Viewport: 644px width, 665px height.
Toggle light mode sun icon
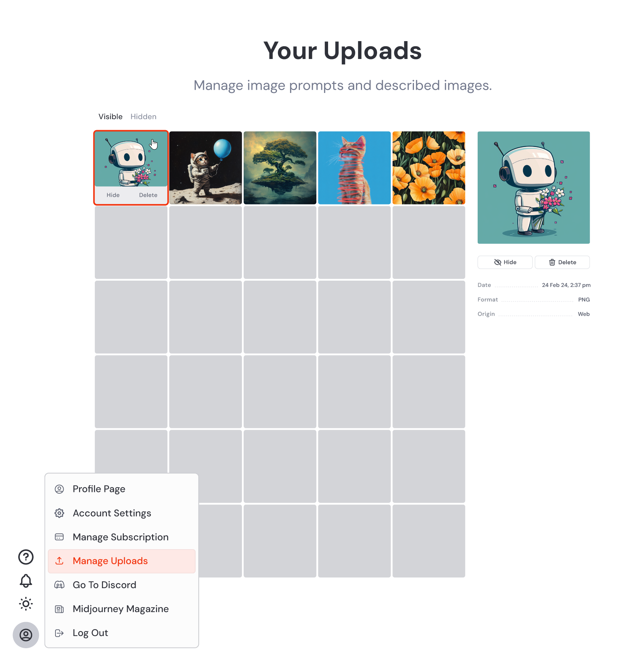[26, 604]
